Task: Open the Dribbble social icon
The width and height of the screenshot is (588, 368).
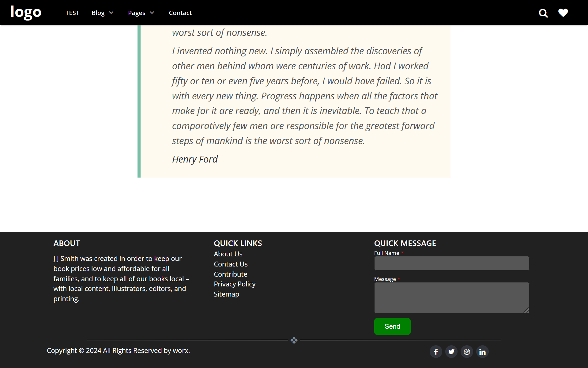Action: point(467,352)
